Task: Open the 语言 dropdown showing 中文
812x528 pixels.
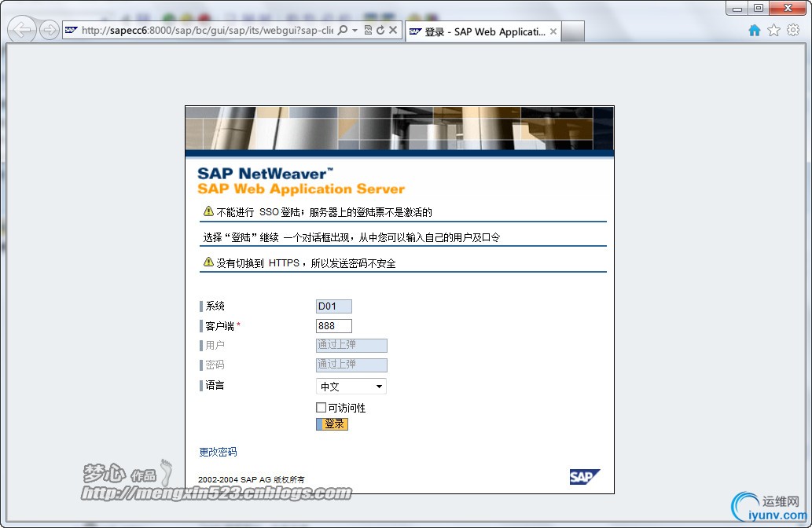Action: tap(351, 386)
